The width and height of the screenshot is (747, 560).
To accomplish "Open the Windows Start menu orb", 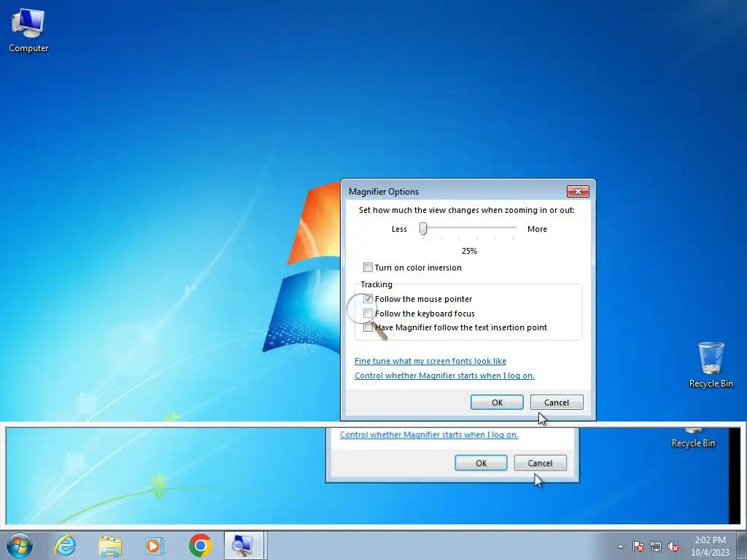I will pos(20,545).
